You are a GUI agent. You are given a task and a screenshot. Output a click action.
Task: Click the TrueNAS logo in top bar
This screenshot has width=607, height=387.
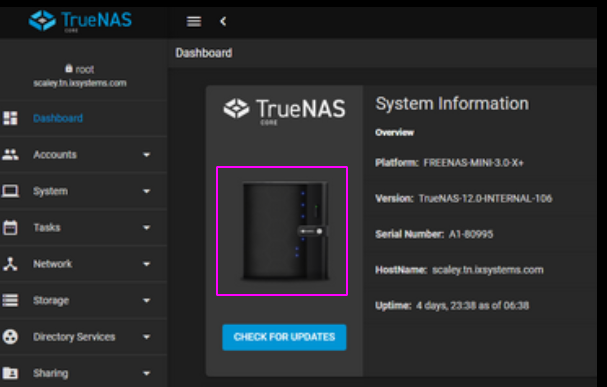pos(80,21)
